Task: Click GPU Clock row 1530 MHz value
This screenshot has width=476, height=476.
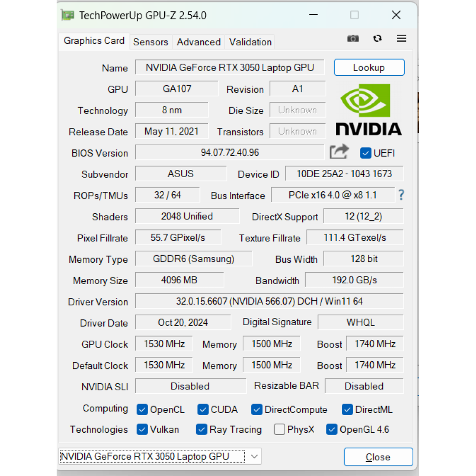Action: click(164, 344)
